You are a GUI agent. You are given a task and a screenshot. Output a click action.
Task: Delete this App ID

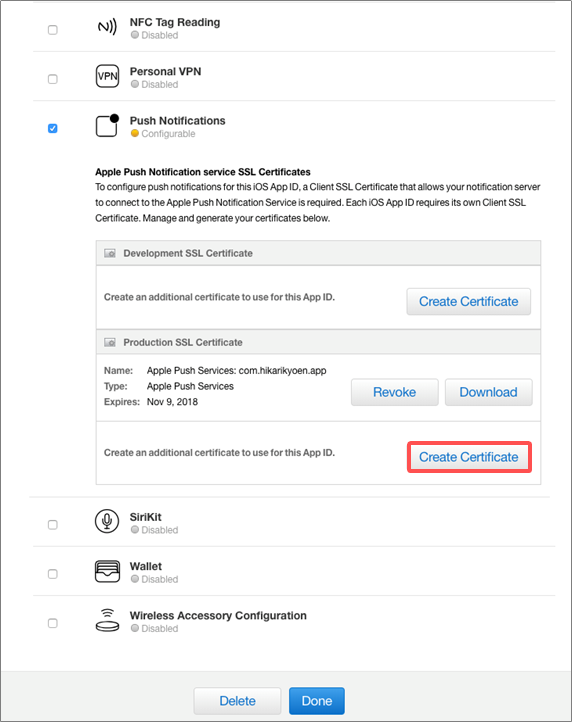pyautogui.click(x=237, y=701)
